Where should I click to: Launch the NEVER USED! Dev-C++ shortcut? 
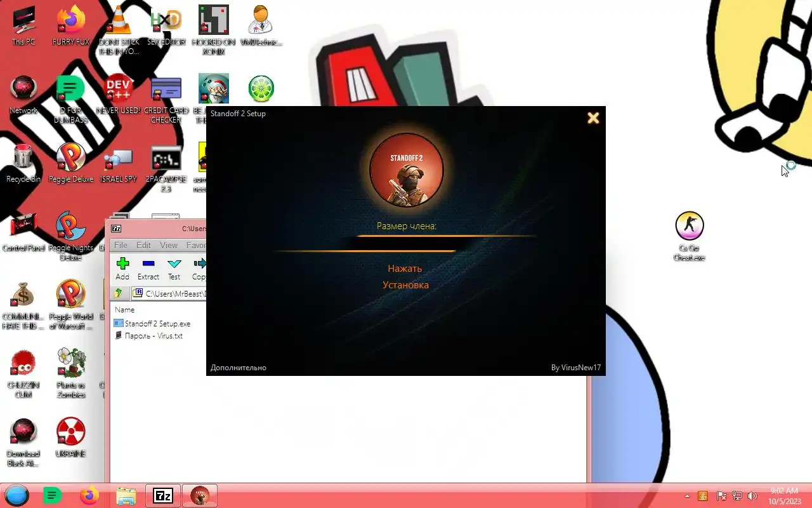coord(118,95)
